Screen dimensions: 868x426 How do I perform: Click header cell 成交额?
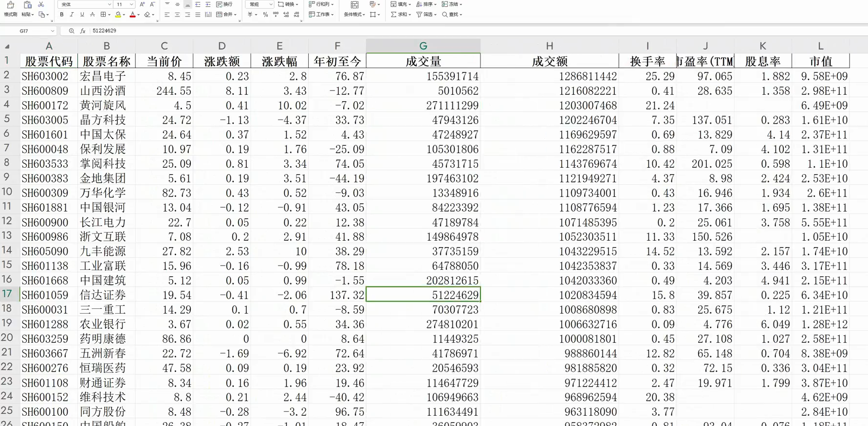pos(550,61)
